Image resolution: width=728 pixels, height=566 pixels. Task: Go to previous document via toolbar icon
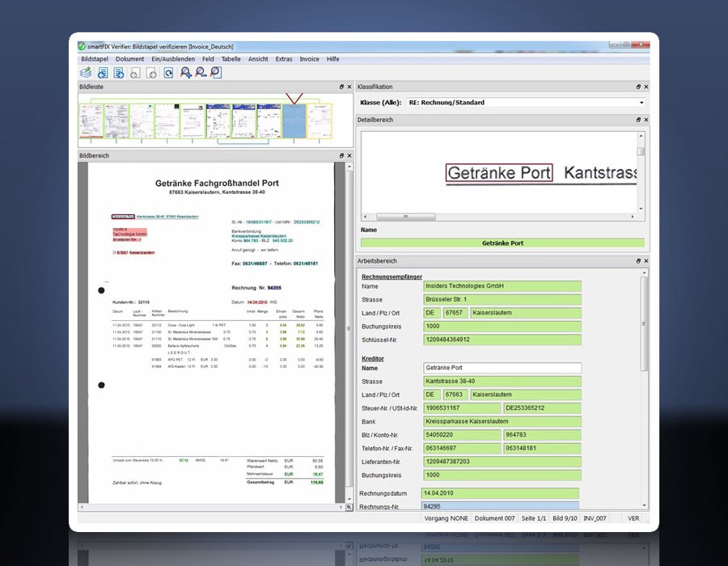click(x=103, y=73)
